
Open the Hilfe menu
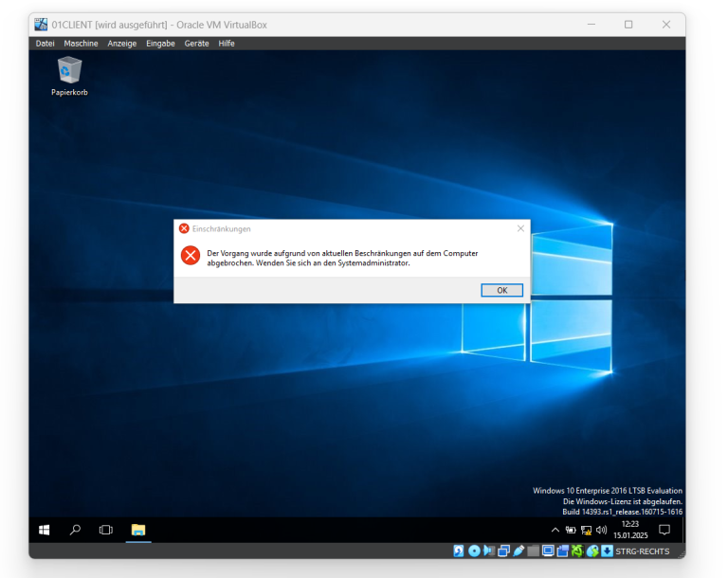tap(227, 44)
